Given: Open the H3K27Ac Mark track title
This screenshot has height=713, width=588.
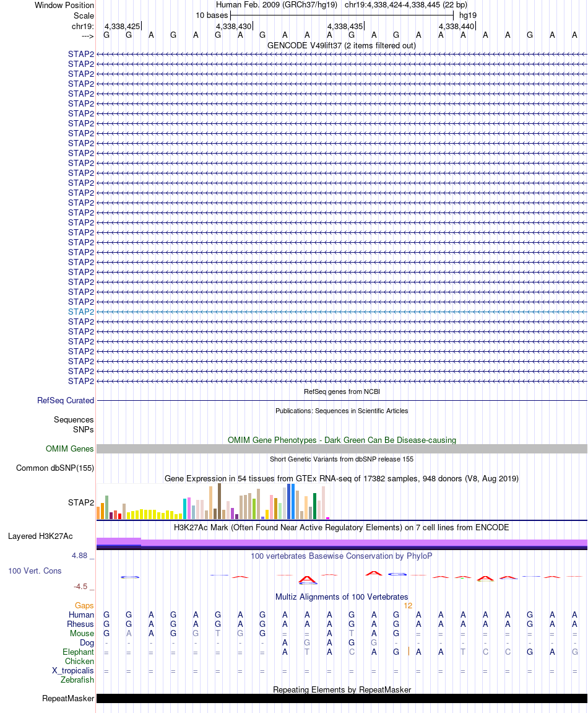Looking at the screenshot, I should click(341, 528).
